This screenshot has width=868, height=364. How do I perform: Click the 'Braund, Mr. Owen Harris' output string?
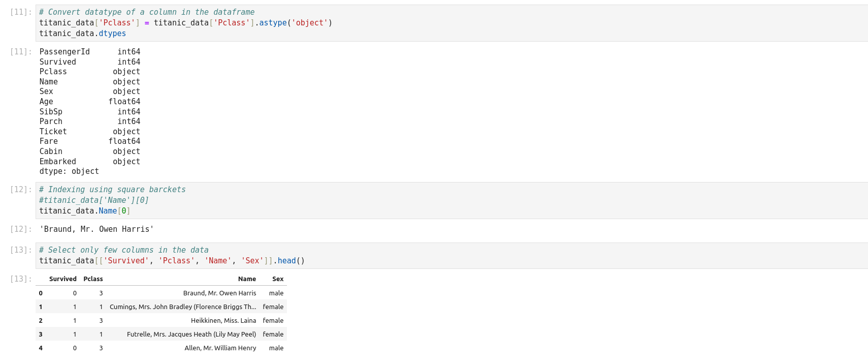point(97,229)
